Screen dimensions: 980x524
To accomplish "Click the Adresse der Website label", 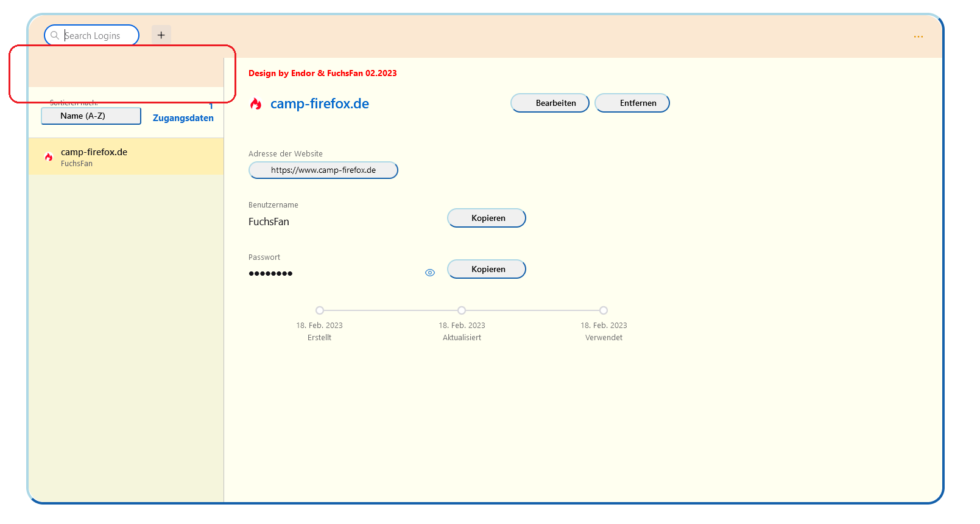I will [x=286, y=154].
